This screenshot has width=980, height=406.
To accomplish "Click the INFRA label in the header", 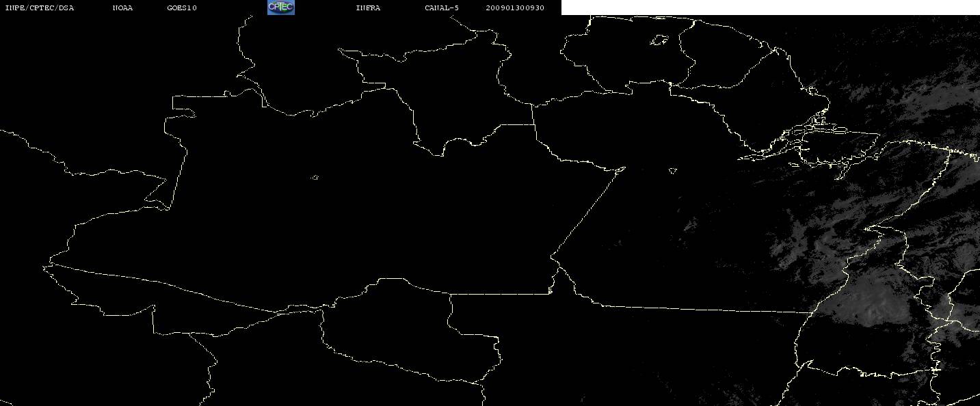I will 368,8.
